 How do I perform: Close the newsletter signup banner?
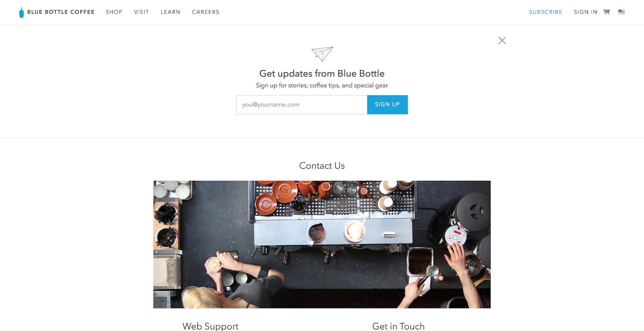502,40
